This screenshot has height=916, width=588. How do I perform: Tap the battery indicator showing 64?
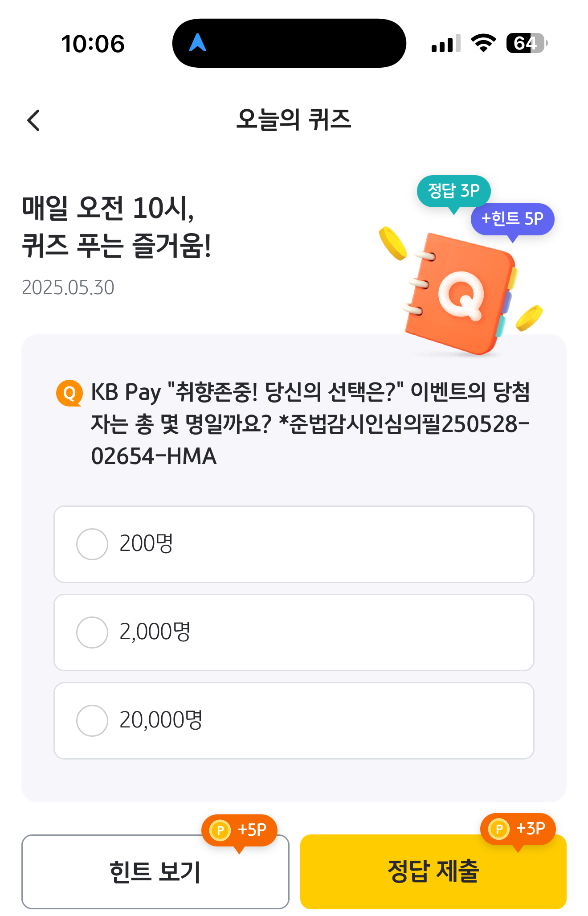pyautogui.click(x=527, y=43)
